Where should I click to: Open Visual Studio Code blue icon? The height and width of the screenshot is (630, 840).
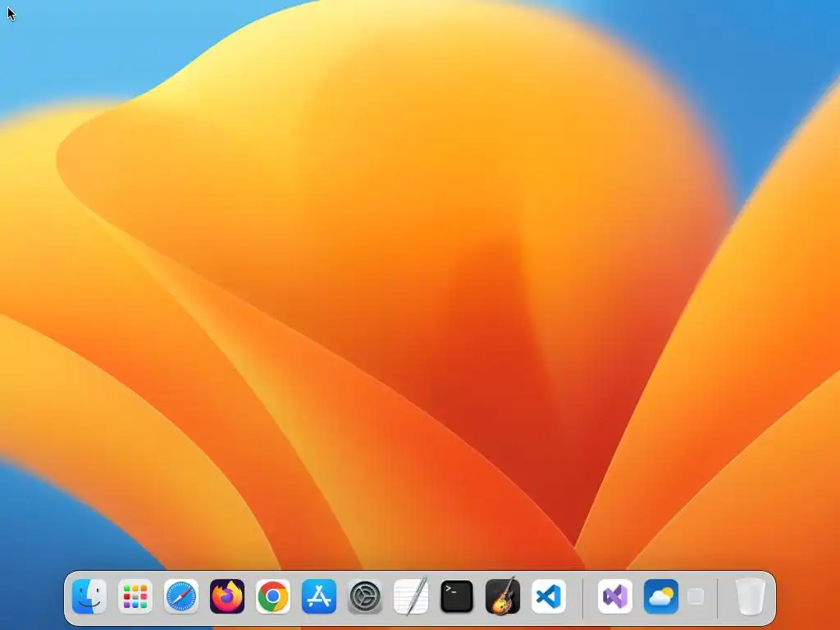(549, 596)
